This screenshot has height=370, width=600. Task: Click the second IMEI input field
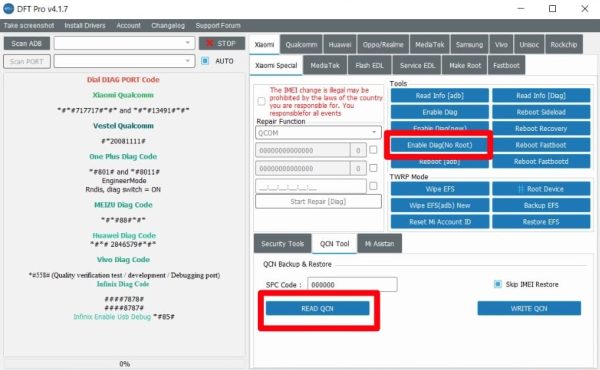point(302,168)
